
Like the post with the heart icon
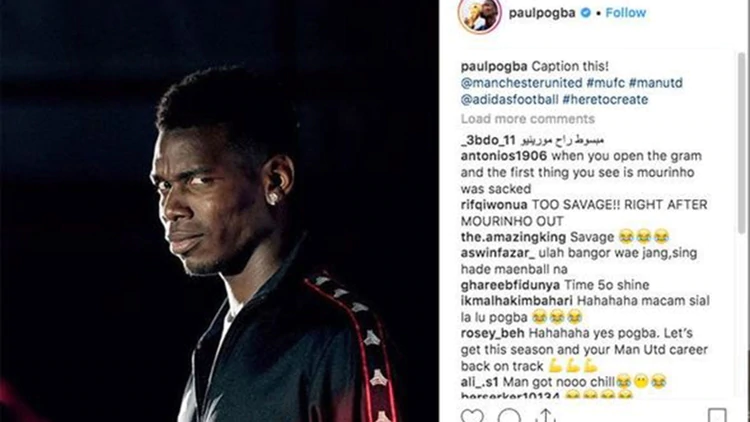click(472, 416)
